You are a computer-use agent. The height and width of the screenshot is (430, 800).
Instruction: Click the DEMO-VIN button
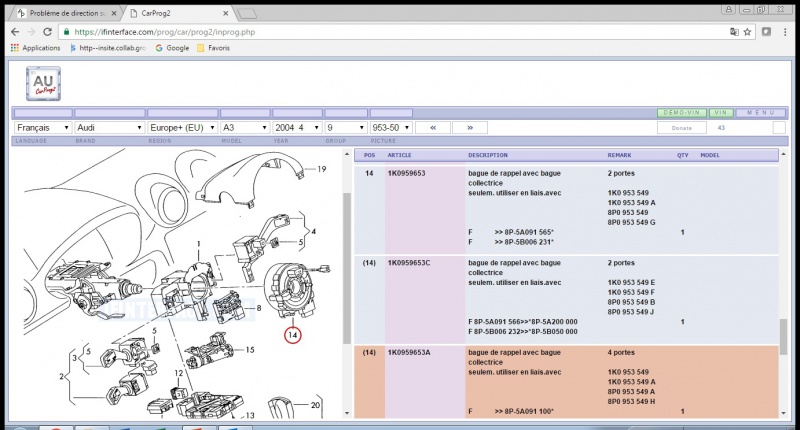pos(682,113)
